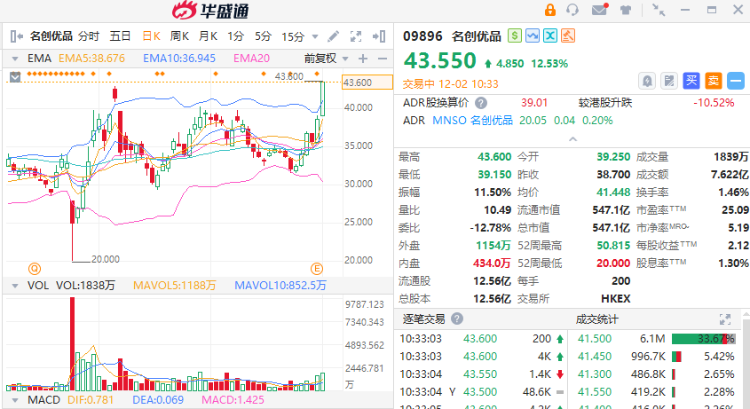Image resolution: width=750 pixels, height=409 pixels.
Task: Zoom out chart with minus icon
Action: [382, 58]
